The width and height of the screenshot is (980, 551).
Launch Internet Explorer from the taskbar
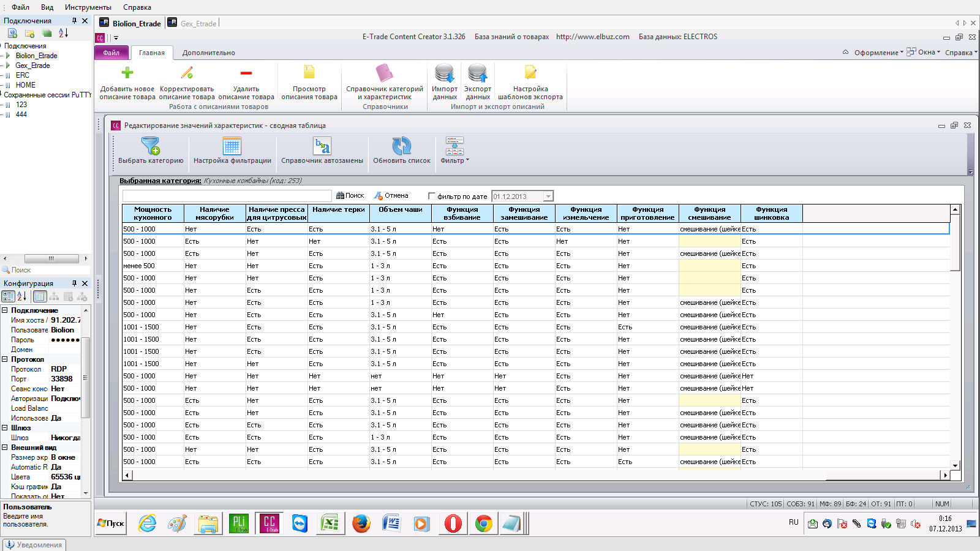point(147,523)
